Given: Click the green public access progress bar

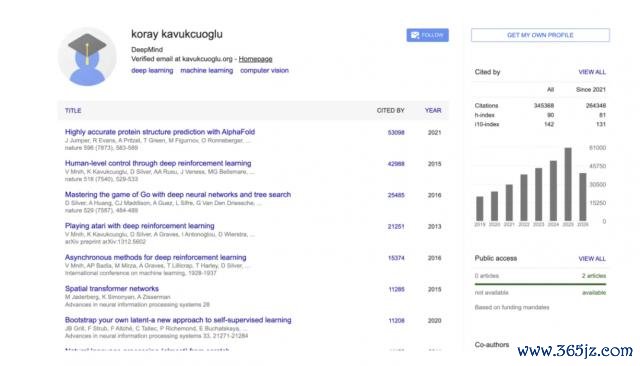Looking at the screenshot, I should point(540,284).
